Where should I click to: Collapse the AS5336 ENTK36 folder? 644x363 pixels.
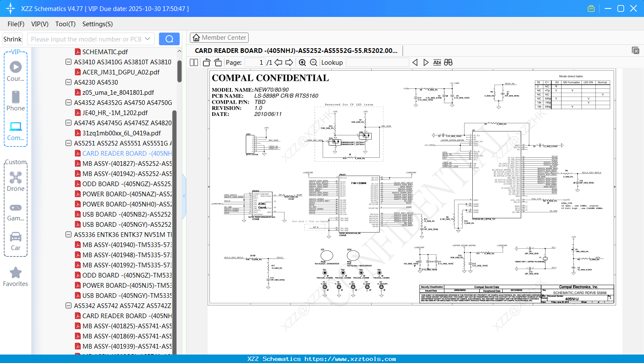pos(69,234)
